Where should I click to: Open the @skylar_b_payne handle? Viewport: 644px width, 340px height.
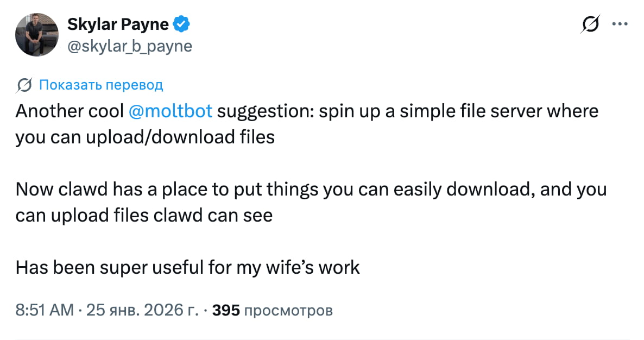(129, 47)
